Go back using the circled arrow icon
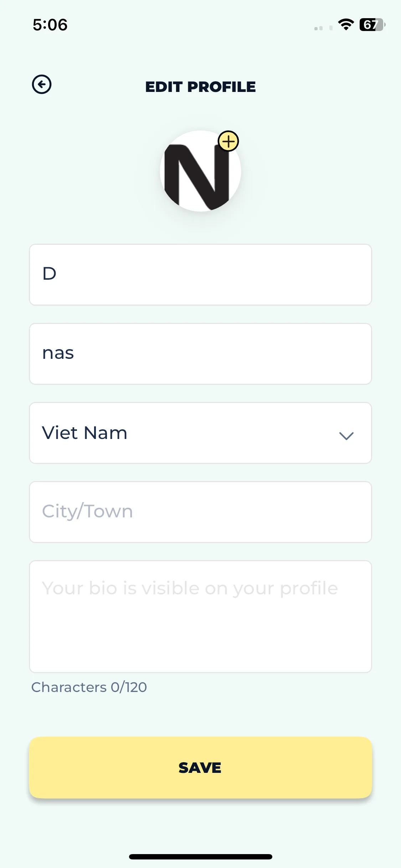This screenshot has width=401, height=868. [42, 84]
